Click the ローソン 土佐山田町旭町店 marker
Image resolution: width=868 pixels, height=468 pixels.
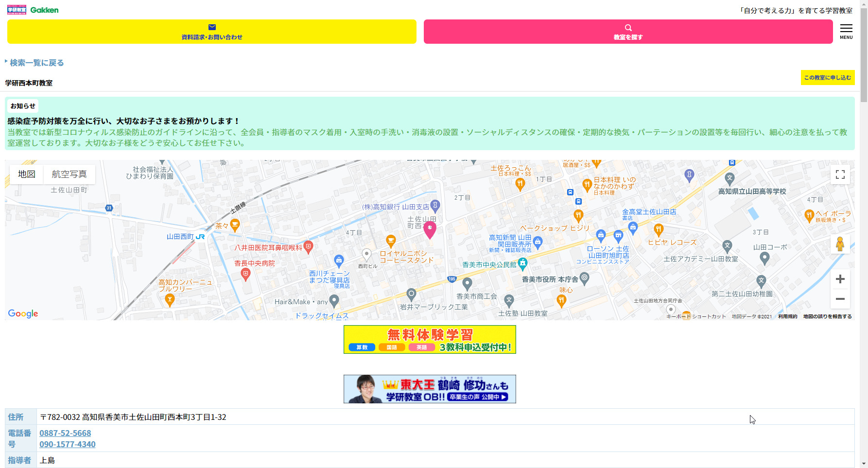coord(618,236)
